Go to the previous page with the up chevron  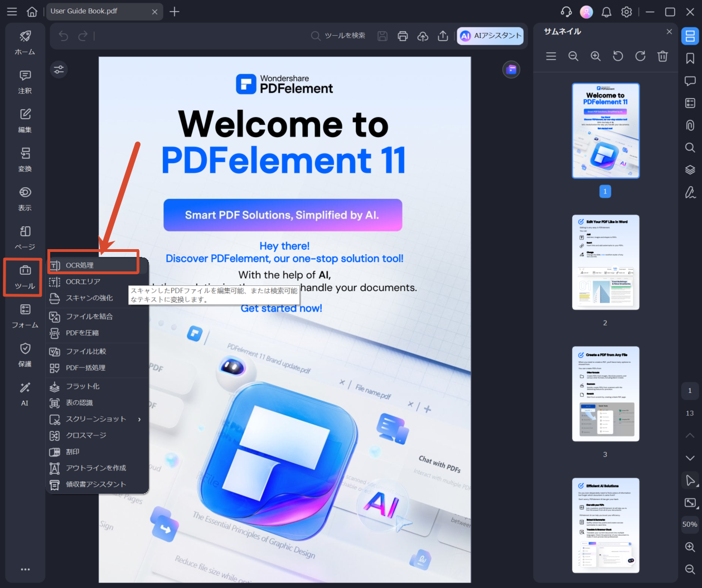pyautogui.click(x=690, y=435)
